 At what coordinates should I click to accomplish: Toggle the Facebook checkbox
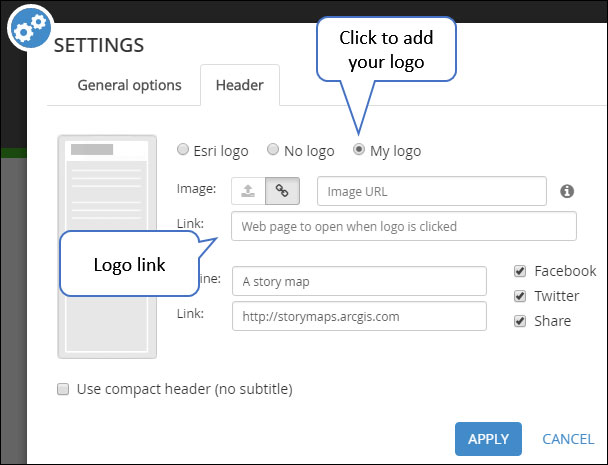pyautogui.click(x=520, y=271)
